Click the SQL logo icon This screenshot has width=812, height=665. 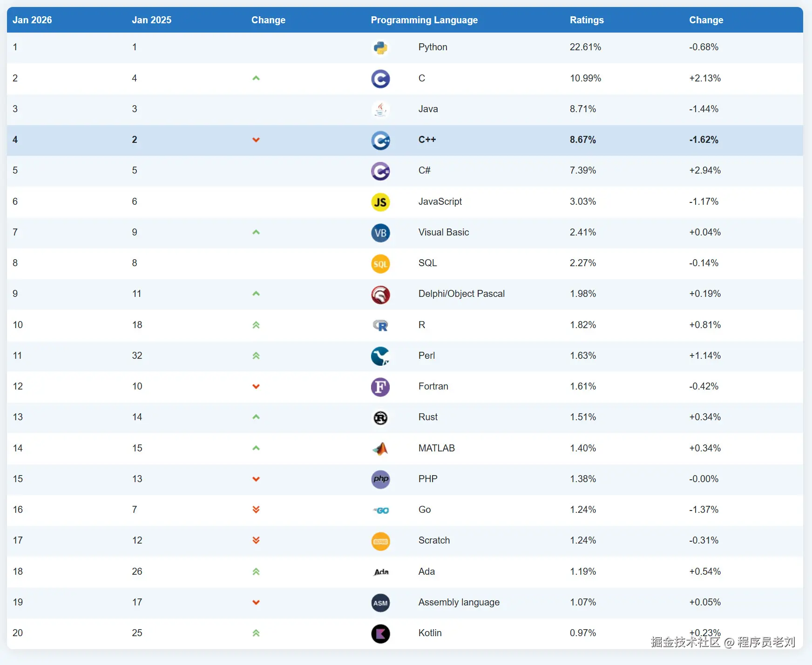click(x=380, y=264)
